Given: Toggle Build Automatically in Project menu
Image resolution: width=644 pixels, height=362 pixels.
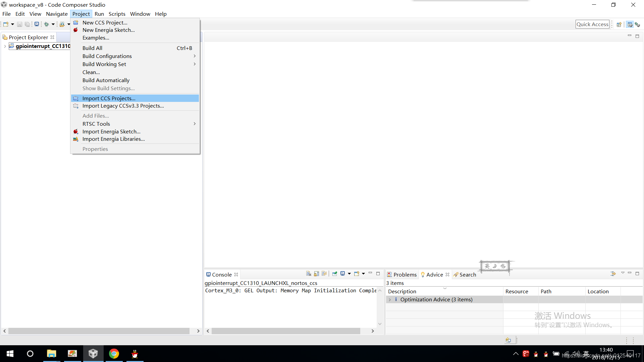Looking at the screenshot, I should [x=135, y=80].
